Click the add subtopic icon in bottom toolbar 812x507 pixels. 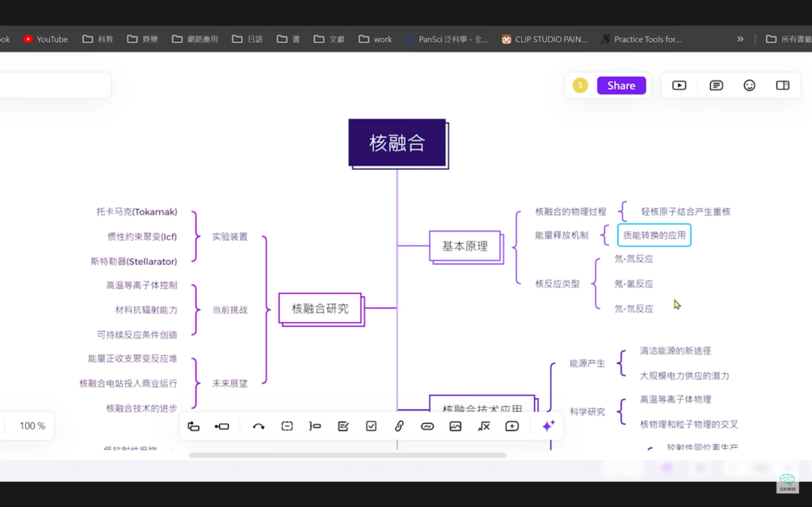194,426
